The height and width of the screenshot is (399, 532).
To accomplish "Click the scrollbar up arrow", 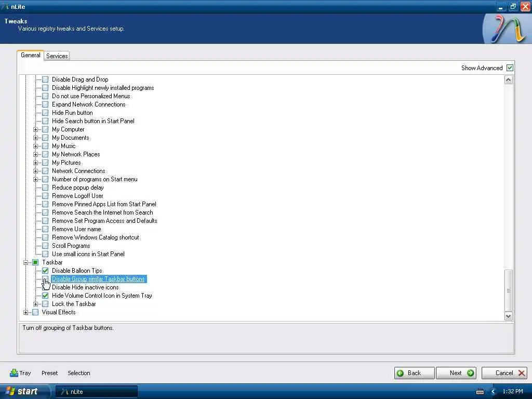I will [x=508, y=79].
